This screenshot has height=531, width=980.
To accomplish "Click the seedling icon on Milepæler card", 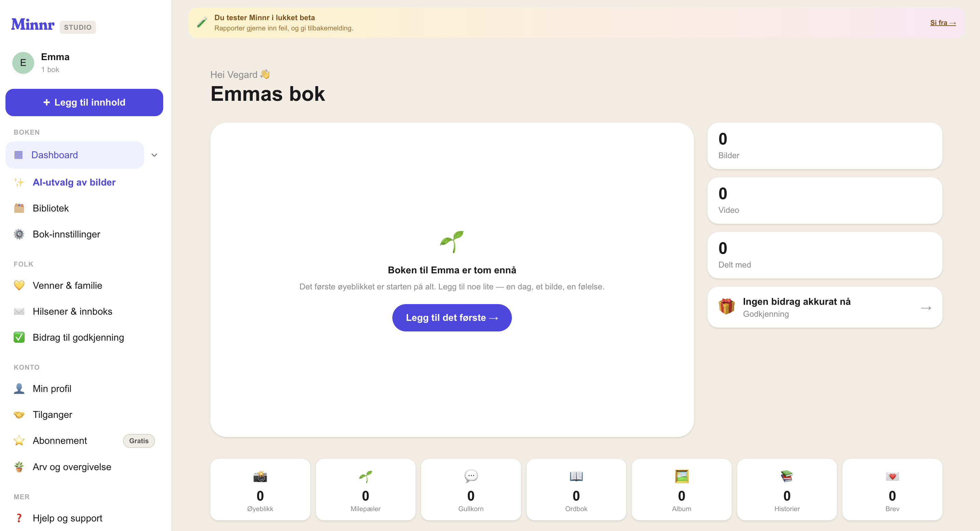I will click(366, 477).
